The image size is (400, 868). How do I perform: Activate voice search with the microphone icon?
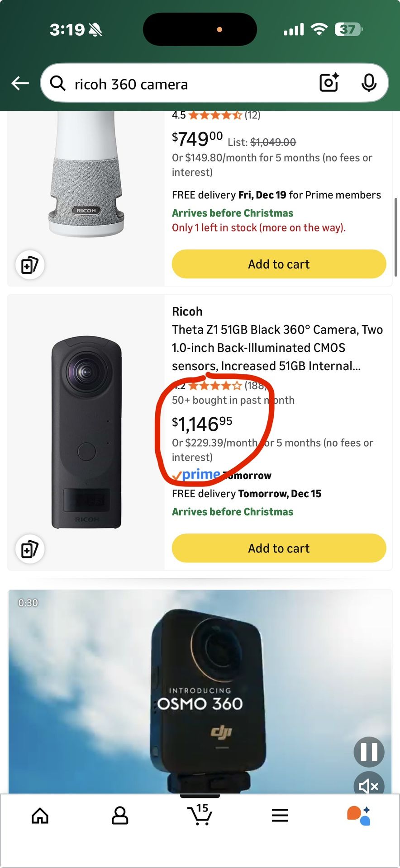[x=370, y=83]
